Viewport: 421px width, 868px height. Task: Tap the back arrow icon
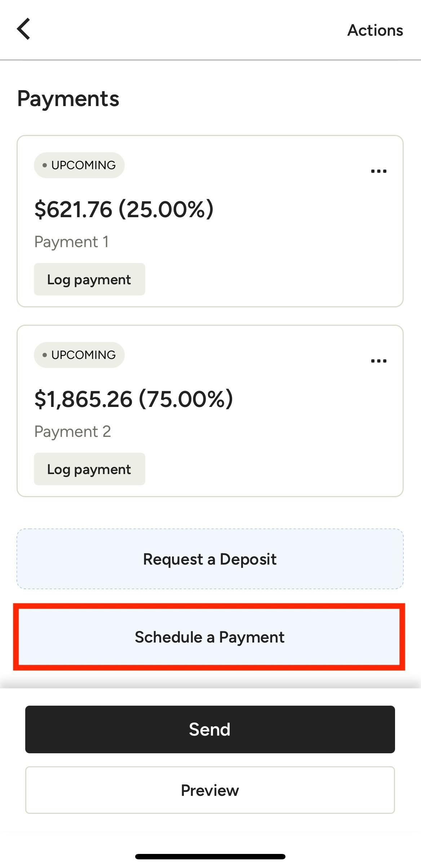(24, 29)
